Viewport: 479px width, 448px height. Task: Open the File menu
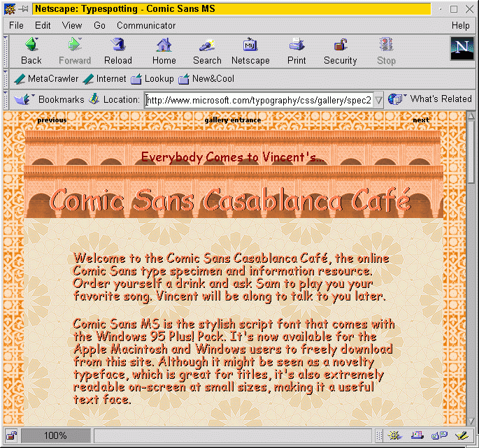coord(16,25)
